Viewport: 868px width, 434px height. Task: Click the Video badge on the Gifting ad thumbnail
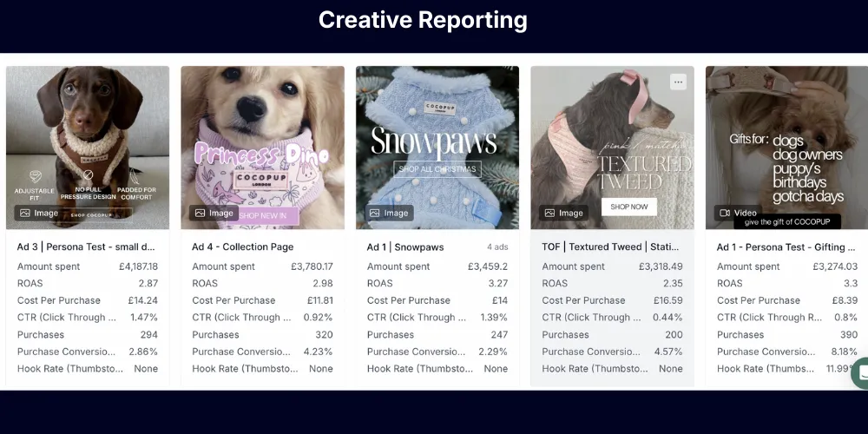738,214
